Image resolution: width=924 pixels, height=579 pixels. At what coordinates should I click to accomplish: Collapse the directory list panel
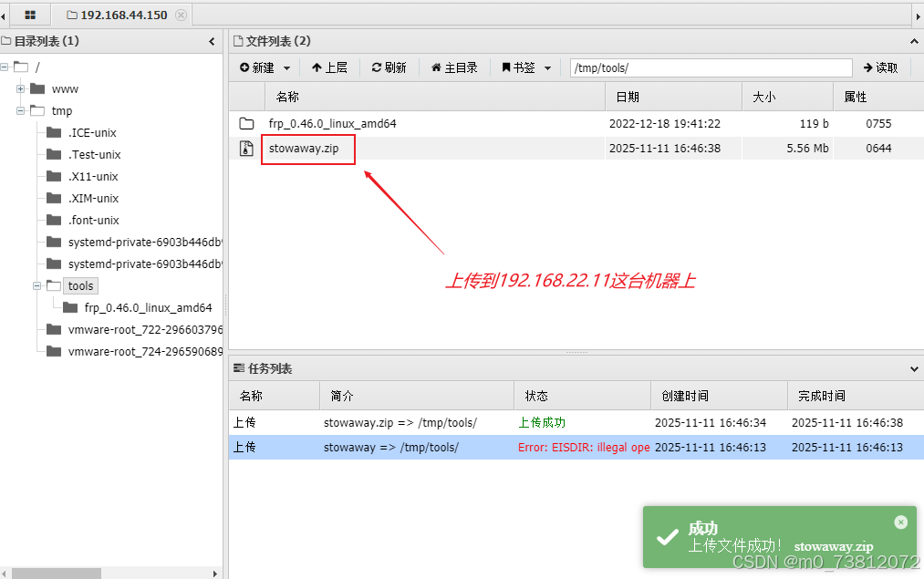coord(212,41)
